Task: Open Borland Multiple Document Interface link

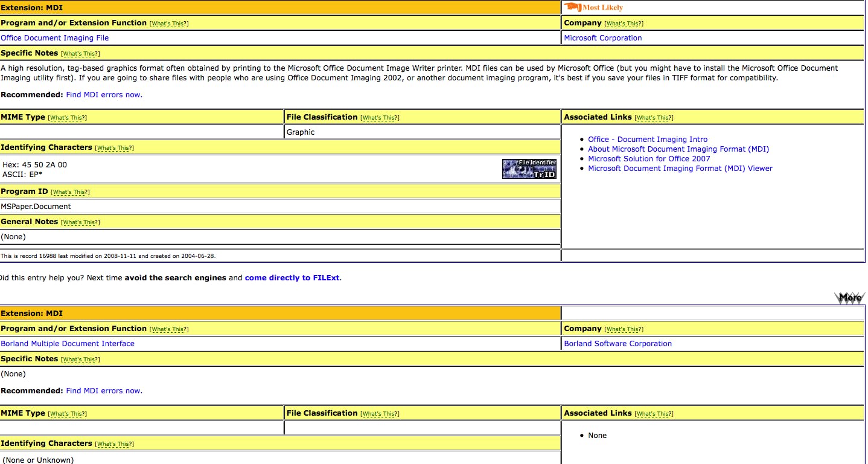Action: (68, 344)
